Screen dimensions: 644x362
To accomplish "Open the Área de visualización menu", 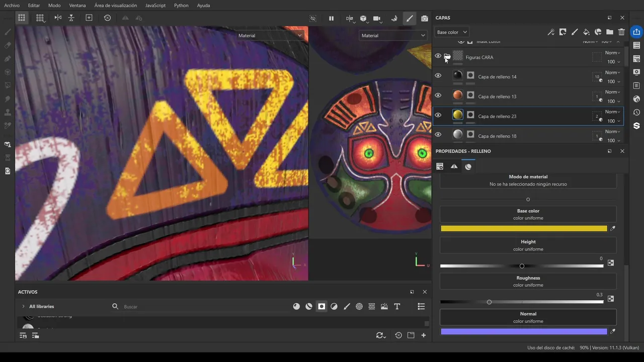I will [x=116, y=6].
